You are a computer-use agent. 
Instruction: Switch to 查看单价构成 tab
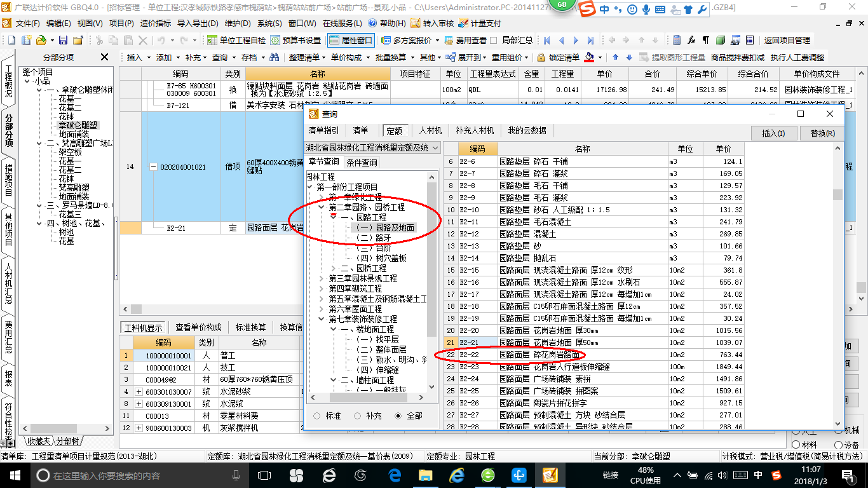198,327
